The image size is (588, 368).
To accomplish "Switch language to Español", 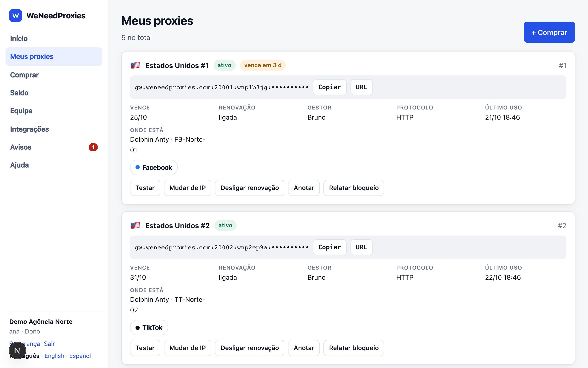I will pos(80,356).
